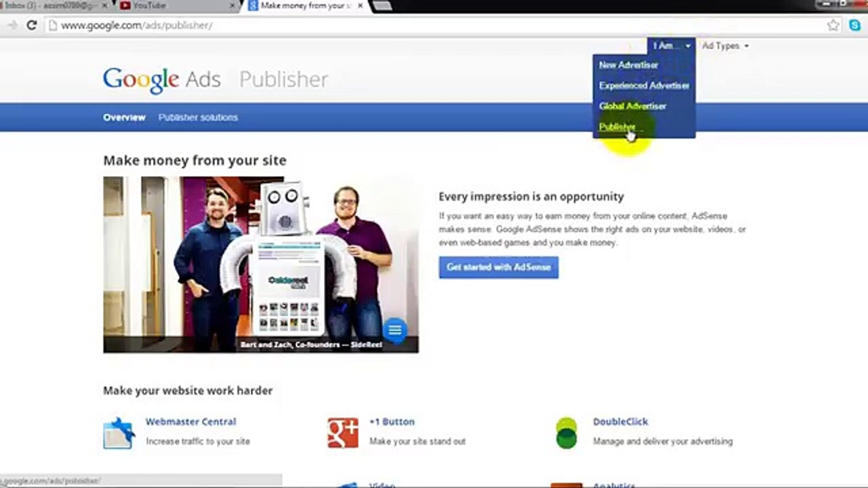This screenshot has height=488, width=868.
Task: Open the Publisher solutions tab
Action: [x=198, y=117]
